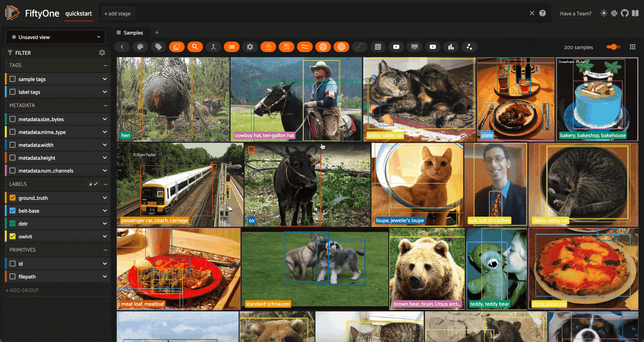Open the color scheme palette icon
Screen dimensions: 644x342
coord(140,47)
